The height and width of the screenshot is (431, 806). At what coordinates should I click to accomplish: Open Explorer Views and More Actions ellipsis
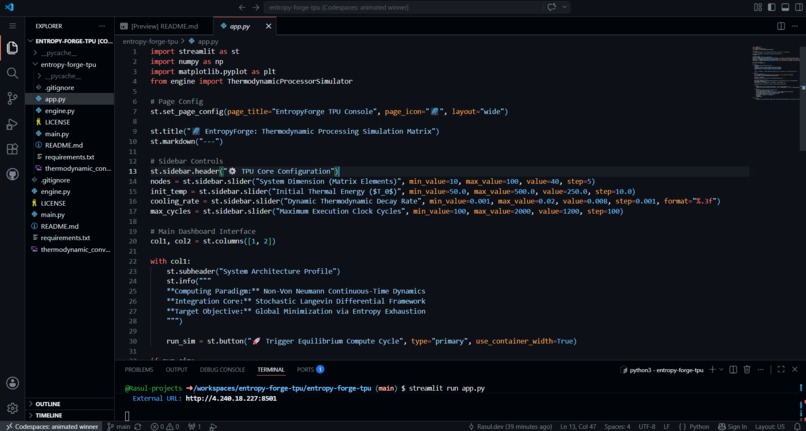[x=102, y=26]
